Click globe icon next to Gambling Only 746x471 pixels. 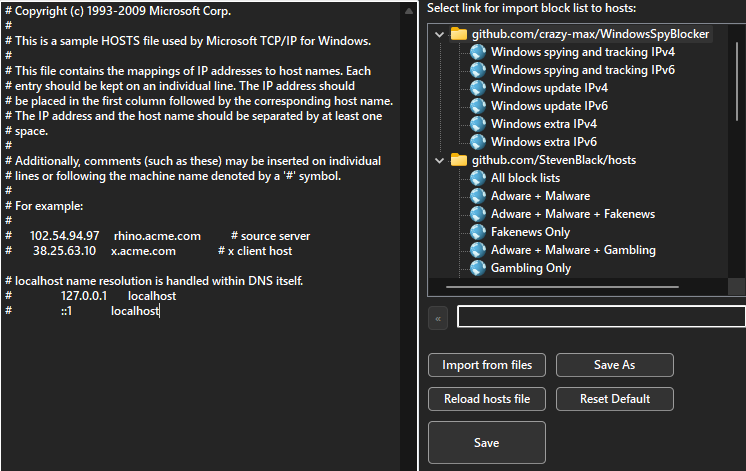(478, 268)
